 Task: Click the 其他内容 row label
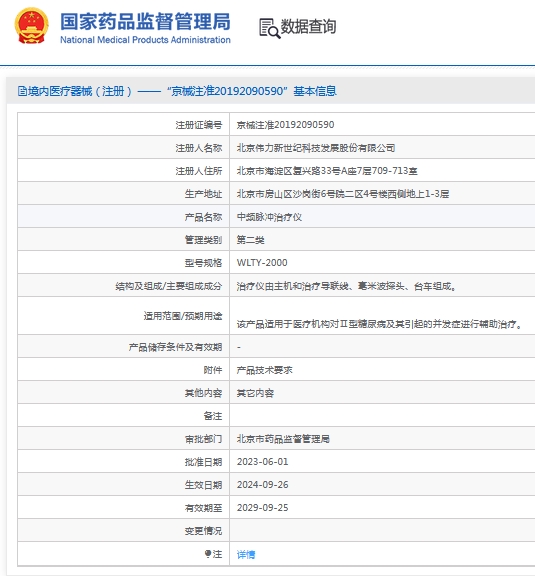click(x=204, y=393)
